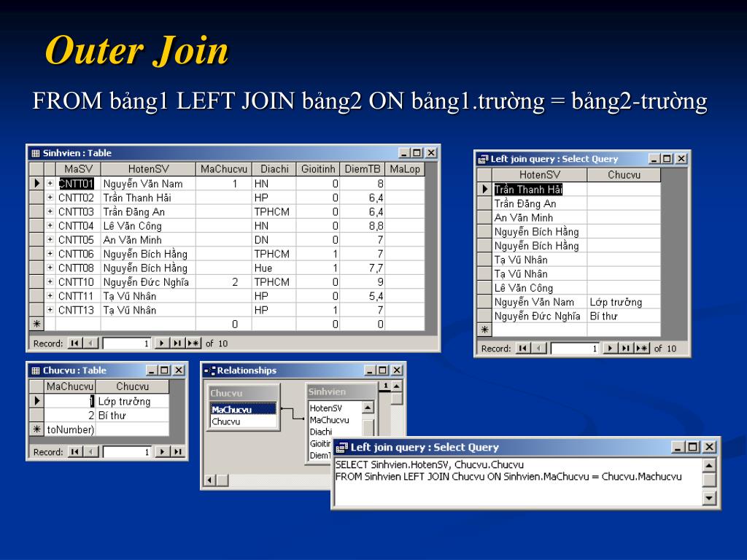The height and width of the screenshot is (560, 747).
Task: Select Diachi field in Relationships Sinhvien list
Action: tap(321, 432)
